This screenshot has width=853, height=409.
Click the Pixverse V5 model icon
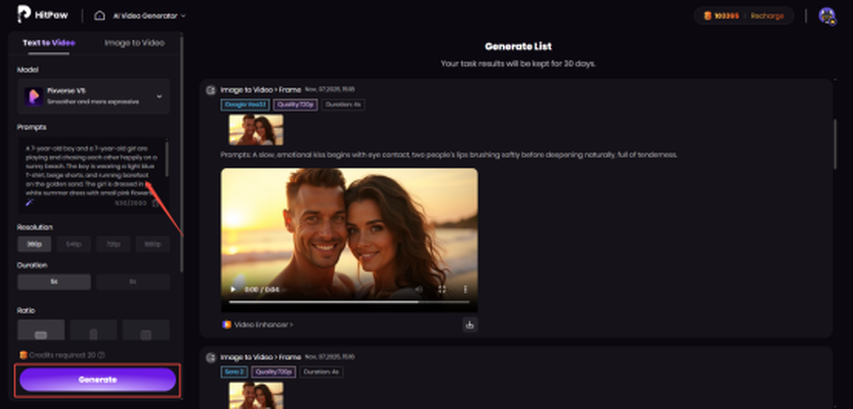point(33,96)
